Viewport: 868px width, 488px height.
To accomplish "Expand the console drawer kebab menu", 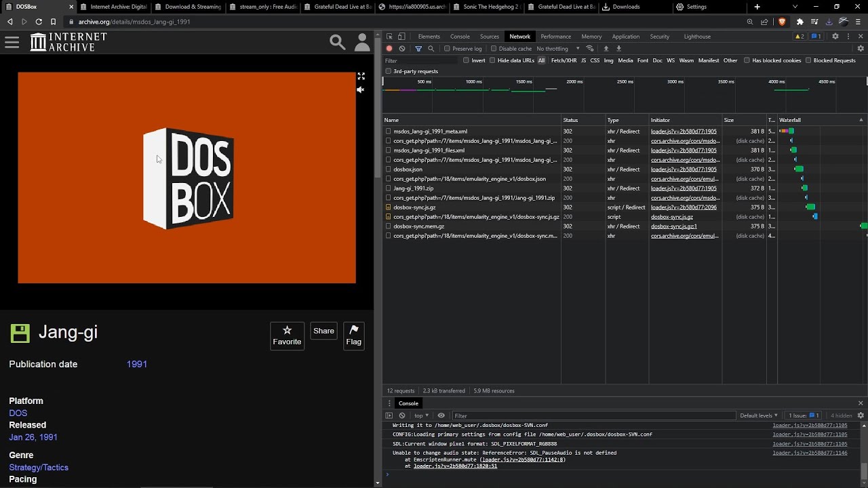I will pyautogui.click(x=389, y=403).
